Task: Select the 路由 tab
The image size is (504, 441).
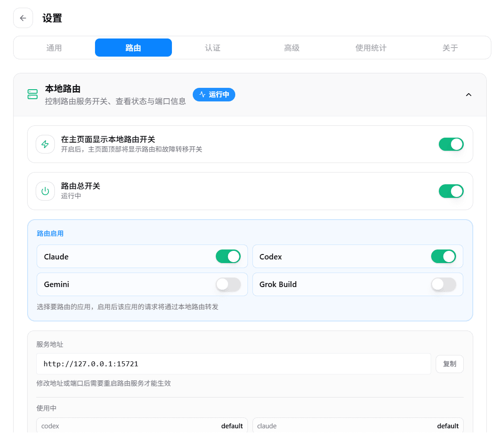Action: coord(133,48)
